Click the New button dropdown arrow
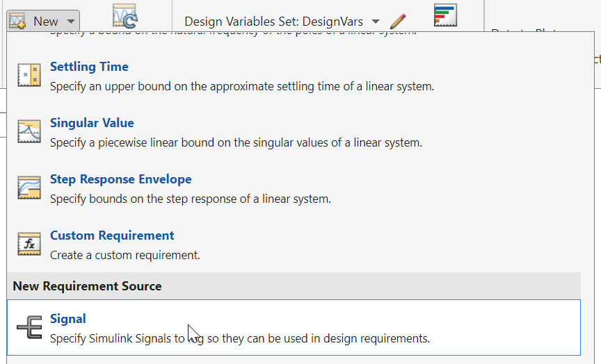601x364 pixels. [x=71, y=22]
